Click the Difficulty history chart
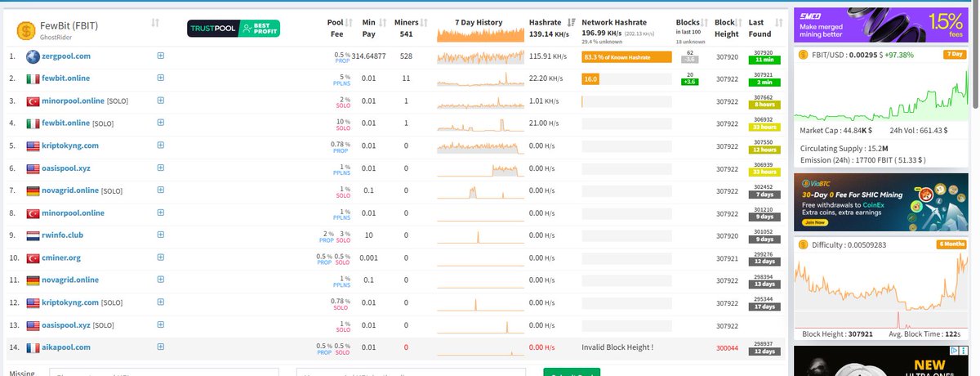 (881, 289)
